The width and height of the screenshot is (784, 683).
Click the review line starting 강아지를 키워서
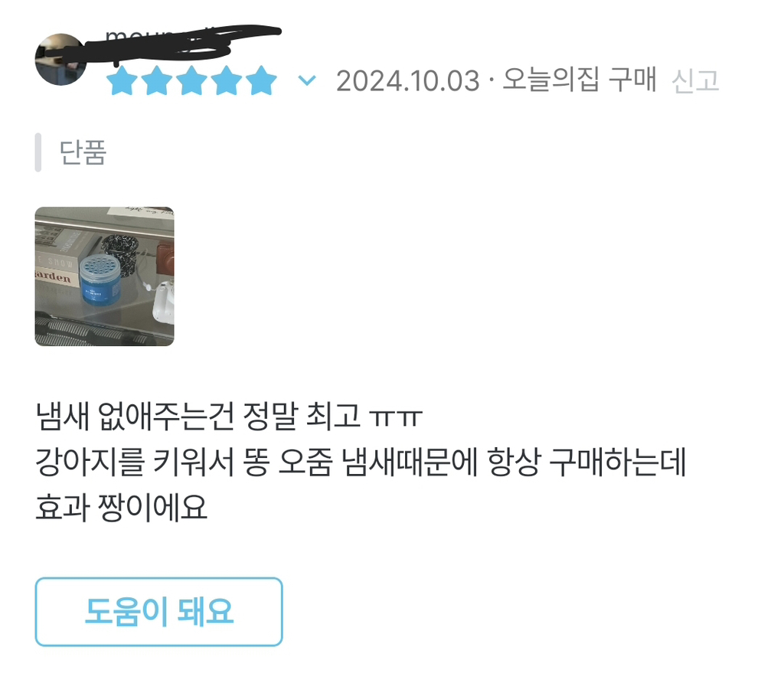[x=361, y=462]
